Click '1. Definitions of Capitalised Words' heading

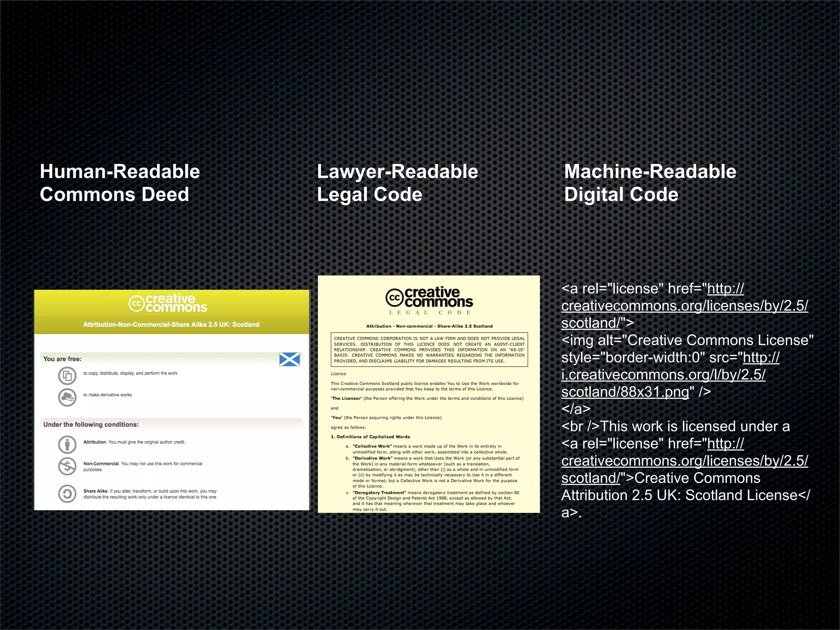coord(370,437)
